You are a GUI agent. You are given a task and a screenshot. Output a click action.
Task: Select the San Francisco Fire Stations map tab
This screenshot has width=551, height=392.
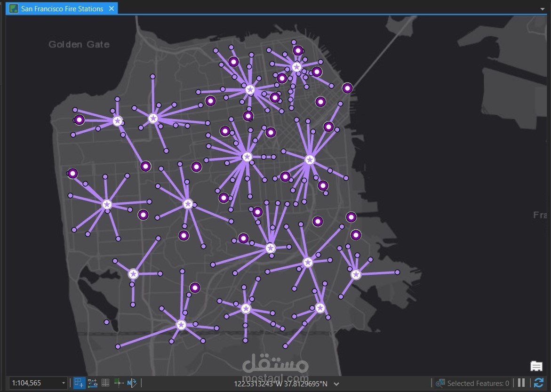click(62, 8)
